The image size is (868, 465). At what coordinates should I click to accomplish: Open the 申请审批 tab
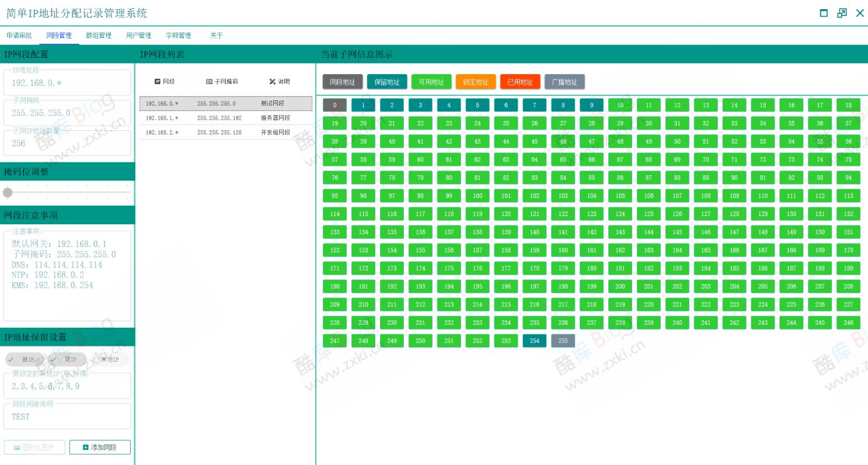point(19,36)
